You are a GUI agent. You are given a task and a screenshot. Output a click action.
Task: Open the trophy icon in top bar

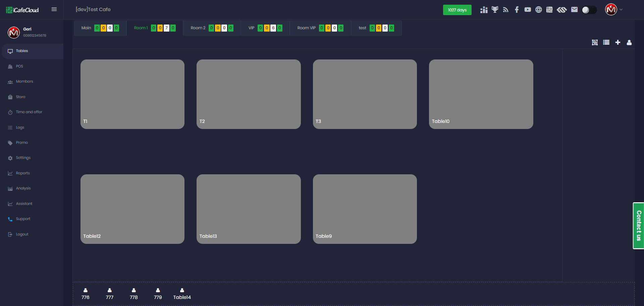click(x=495, y=10)
